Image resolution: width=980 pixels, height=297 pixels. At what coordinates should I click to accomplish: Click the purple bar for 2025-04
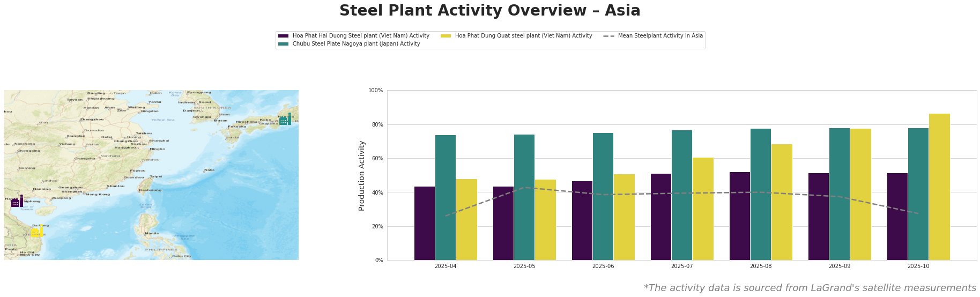point(425,223)
